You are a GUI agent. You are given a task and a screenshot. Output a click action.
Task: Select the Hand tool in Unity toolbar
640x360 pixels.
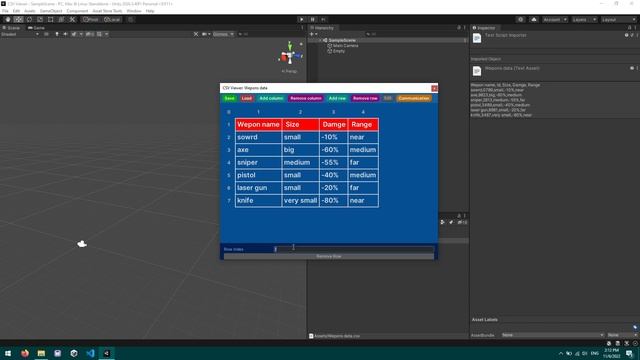[x=8, y=20]
